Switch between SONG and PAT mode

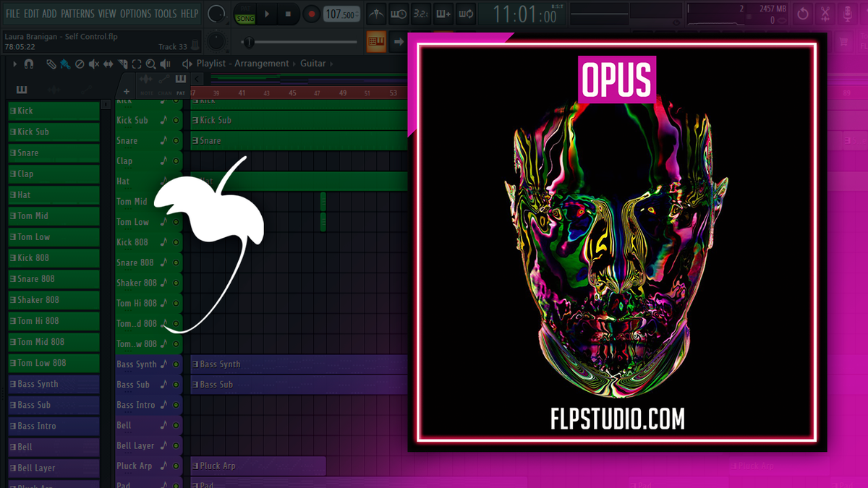click(x=245, y=14)
